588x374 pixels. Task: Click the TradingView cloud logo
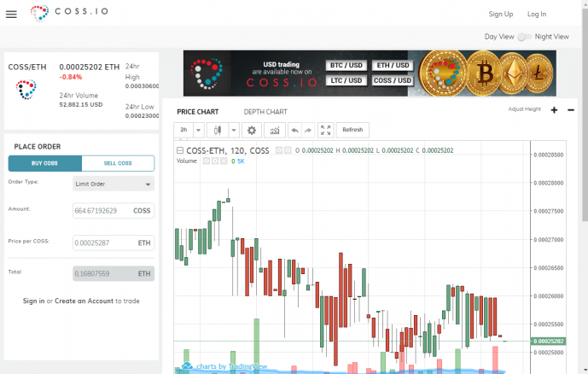pos(187,365)
